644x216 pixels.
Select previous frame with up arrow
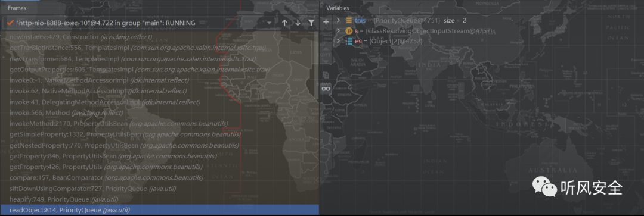tap(284, 23)
